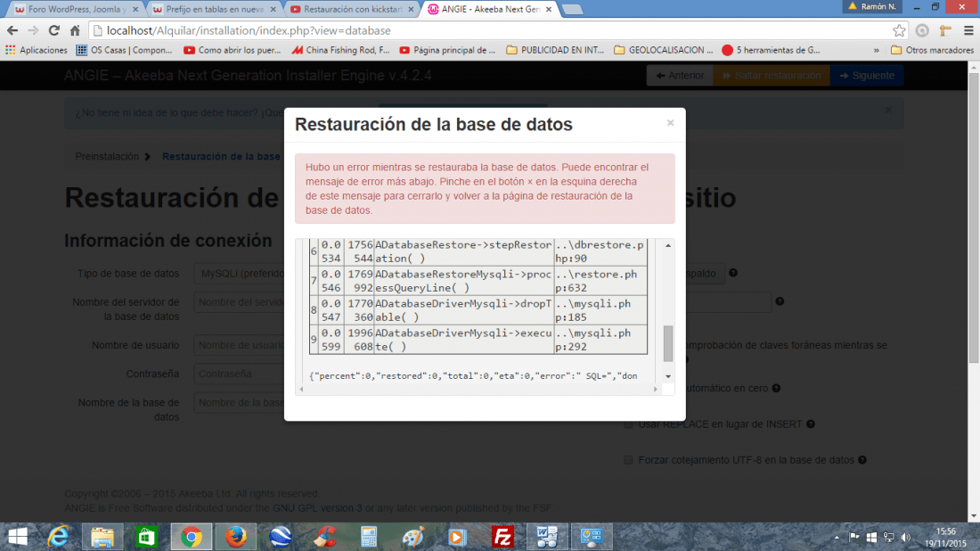
Task: Click the address bar URL
Action: [249, 30]
